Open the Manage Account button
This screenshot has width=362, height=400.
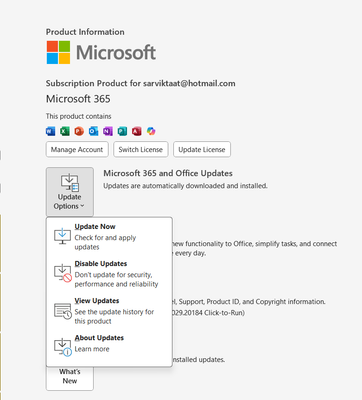pyautogui.click(x=77, y=149)
